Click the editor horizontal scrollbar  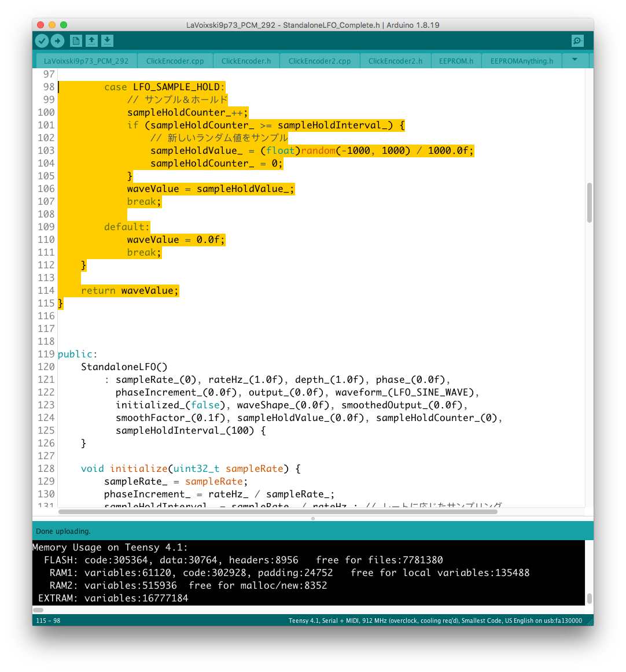pyautogui.click(x=278, y=512)
